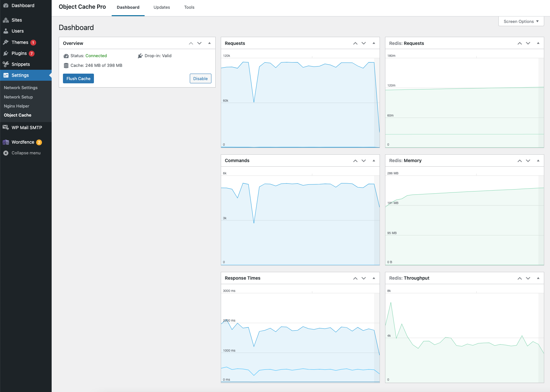Click the Users person icon
The height and width of the screenshot is (392, 550).
click(6, 31)
